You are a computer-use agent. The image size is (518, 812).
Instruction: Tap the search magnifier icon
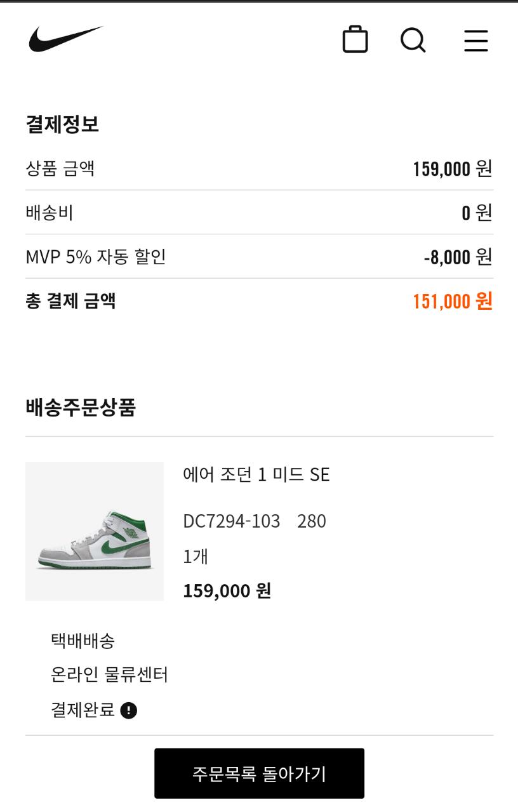[x=413, y=40]
